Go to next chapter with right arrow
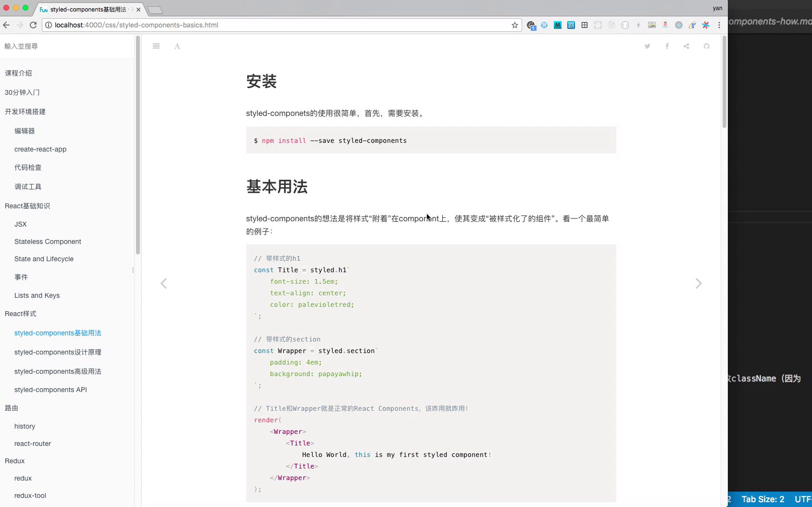This screenshot has width=812, height=507. [x=699, y=283]
